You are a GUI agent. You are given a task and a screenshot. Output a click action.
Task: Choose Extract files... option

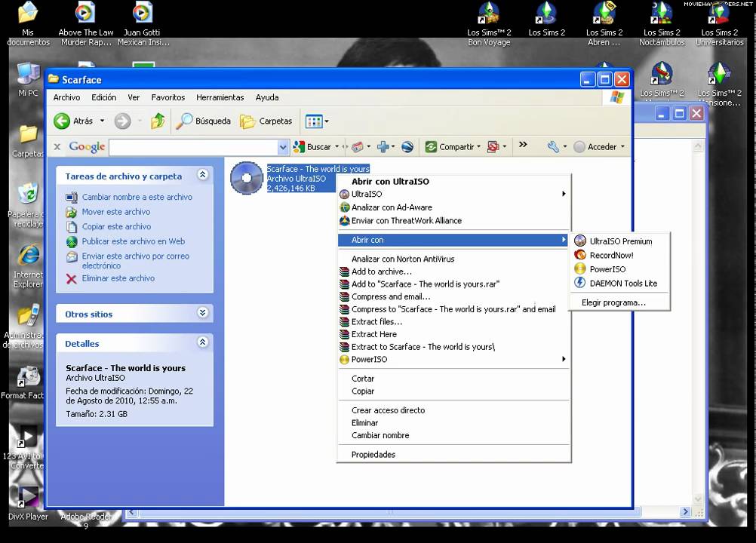coord(453,322)
